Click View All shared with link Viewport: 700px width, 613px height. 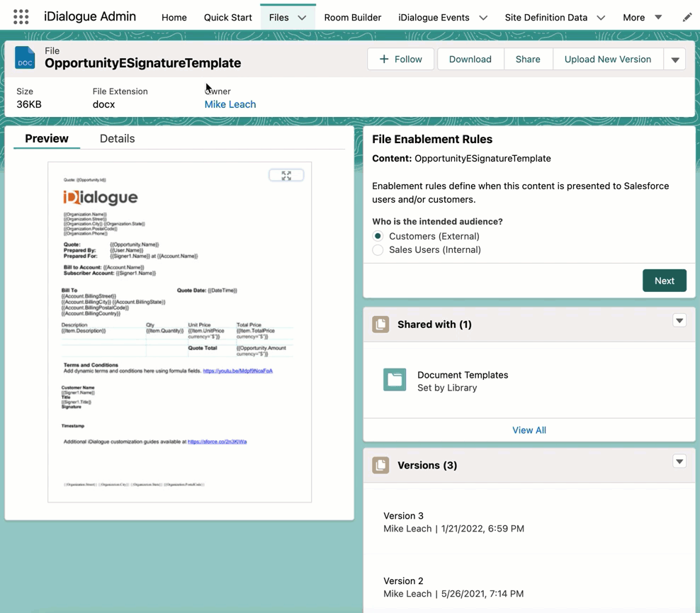click(529, 430)
